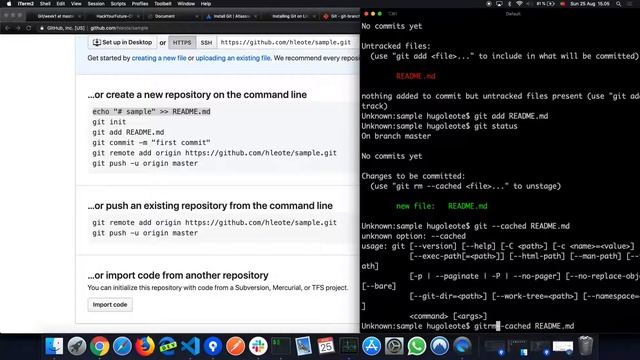Open iTerm terminal icon in dock
This screenshot has width=640, height=360.
pyautogui.click(x=281, y=346)
